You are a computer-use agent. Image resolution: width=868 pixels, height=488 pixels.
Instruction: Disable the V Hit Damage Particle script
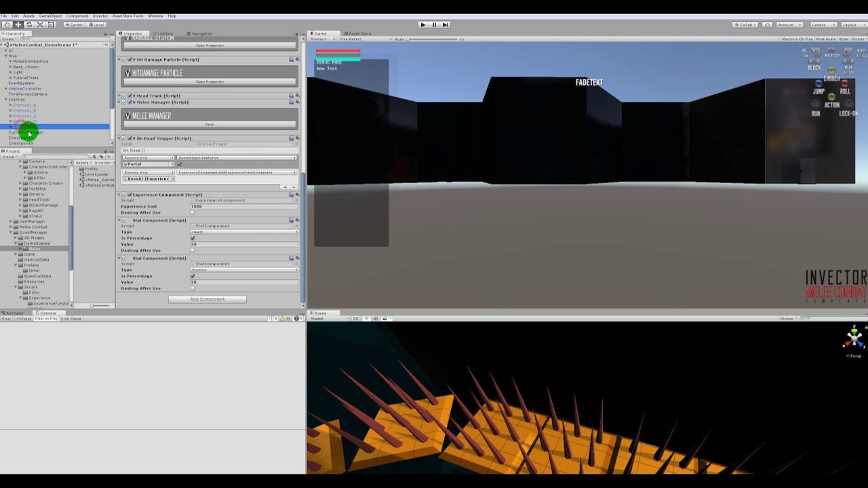click(130, 60)
